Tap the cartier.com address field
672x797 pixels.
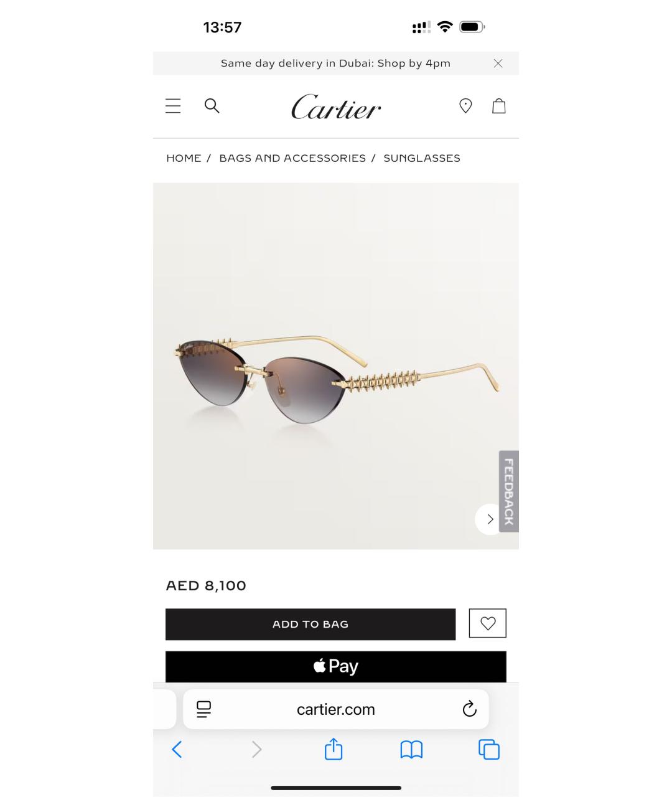336,709
